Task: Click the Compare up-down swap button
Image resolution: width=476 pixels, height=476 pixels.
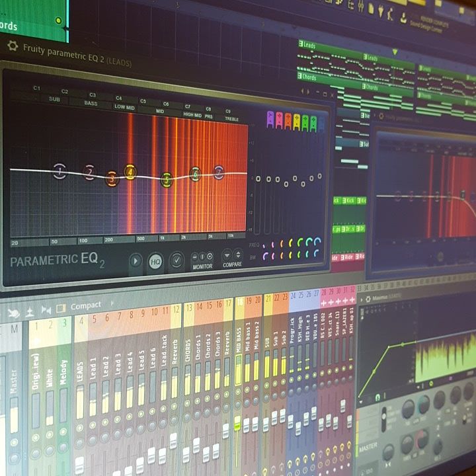Action: pos(238,255)
